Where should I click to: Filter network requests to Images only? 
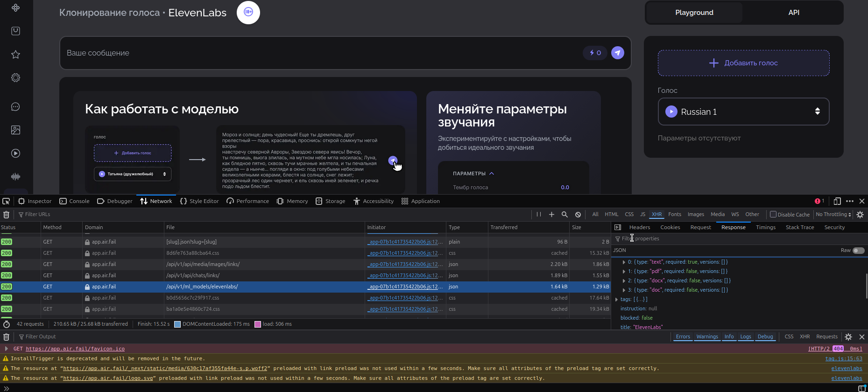[696, 215]
